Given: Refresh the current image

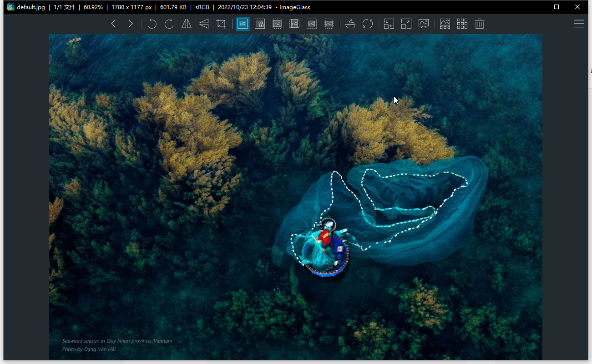Looking at the screenshot, I should 368,24.
